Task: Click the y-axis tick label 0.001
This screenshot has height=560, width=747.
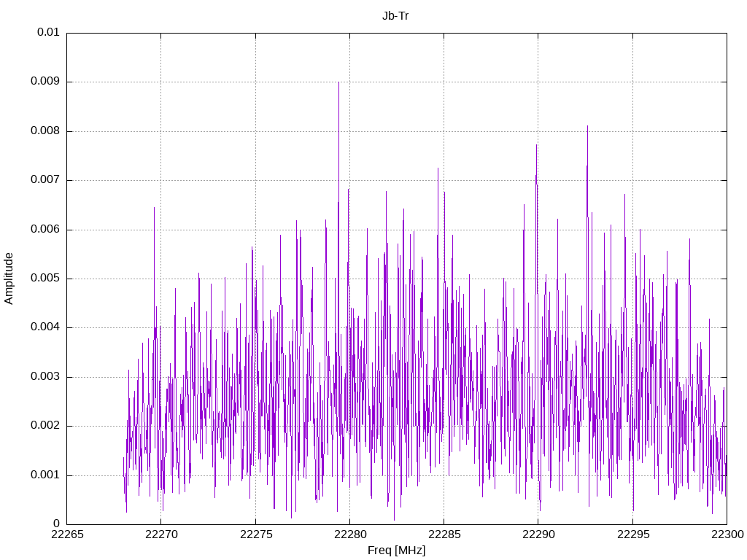Action: 44,475
